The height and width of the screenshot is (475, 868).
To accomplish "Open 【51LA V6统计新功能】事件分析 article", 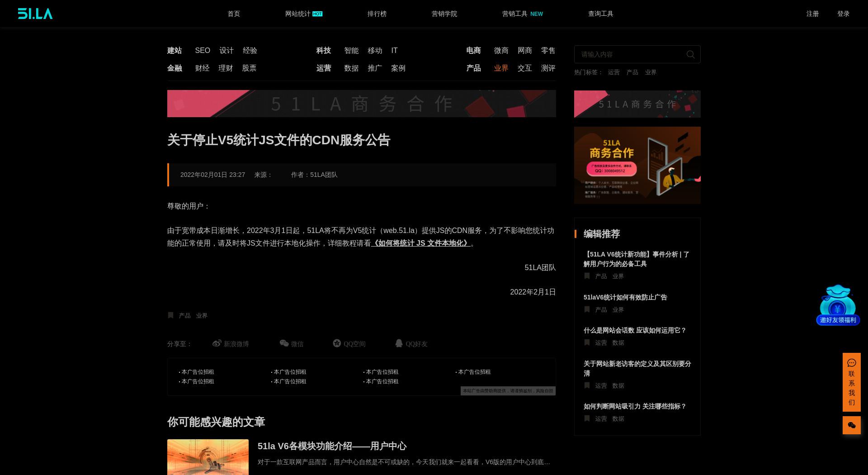I will (637, 259).
